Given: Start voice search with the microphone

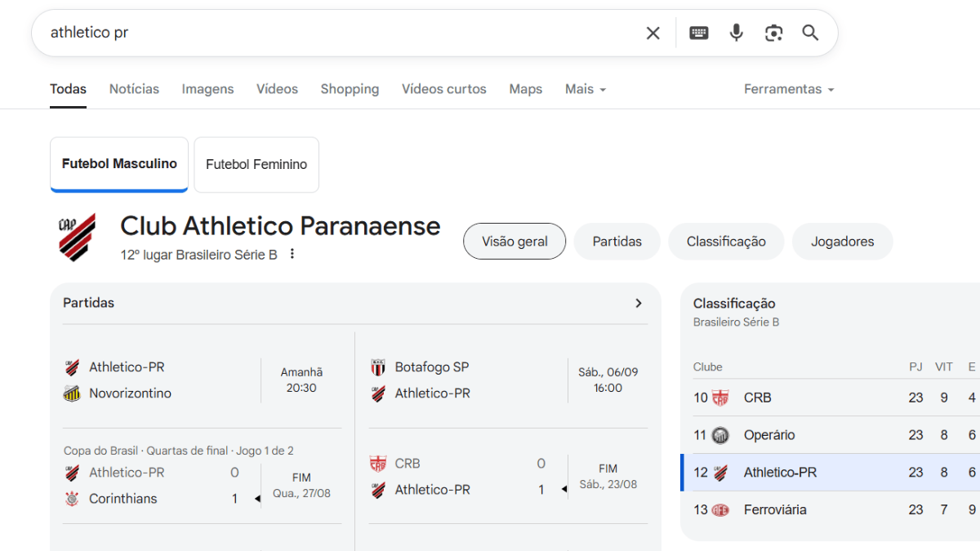Looking at the screenshot, I should click(736, 33).
